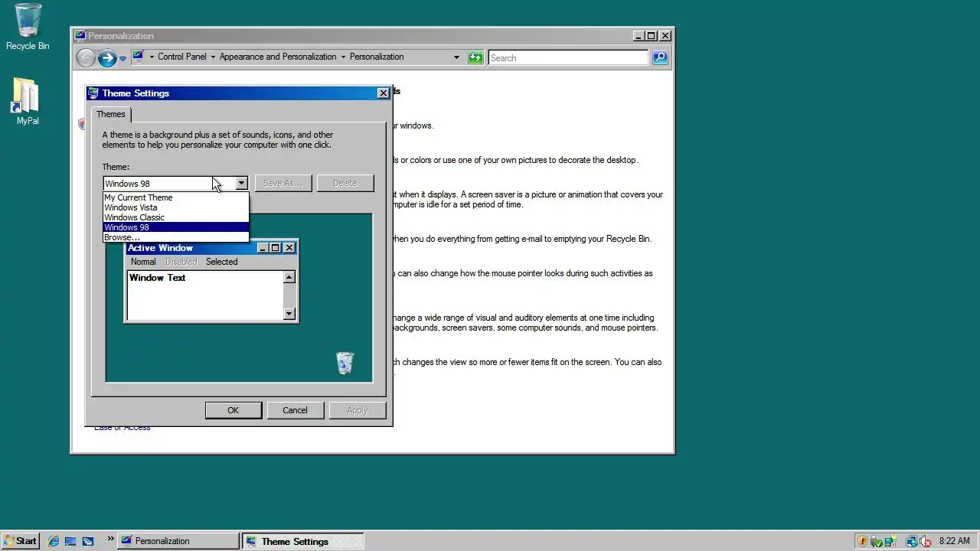980x551 pixels.
Task: Click the Personalization icon in the address bar
Action: pyautogui.click(x=138, y=57)
